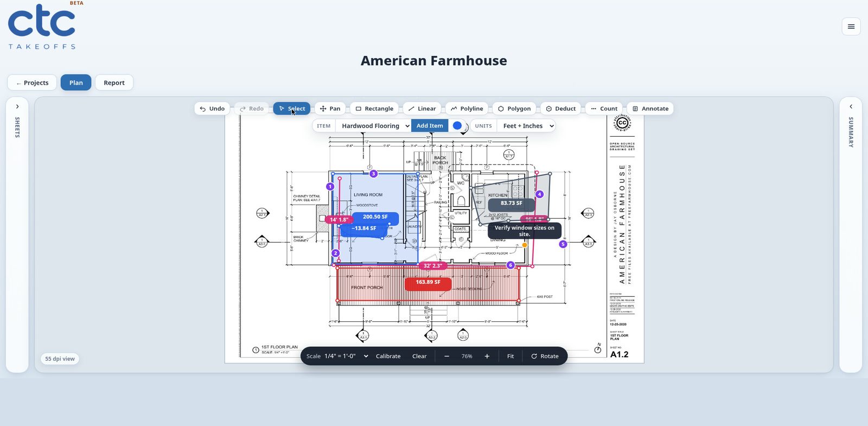
Task: Open the scale 1/4" = 1'-0" dropdown
Action: coord(346,356)
